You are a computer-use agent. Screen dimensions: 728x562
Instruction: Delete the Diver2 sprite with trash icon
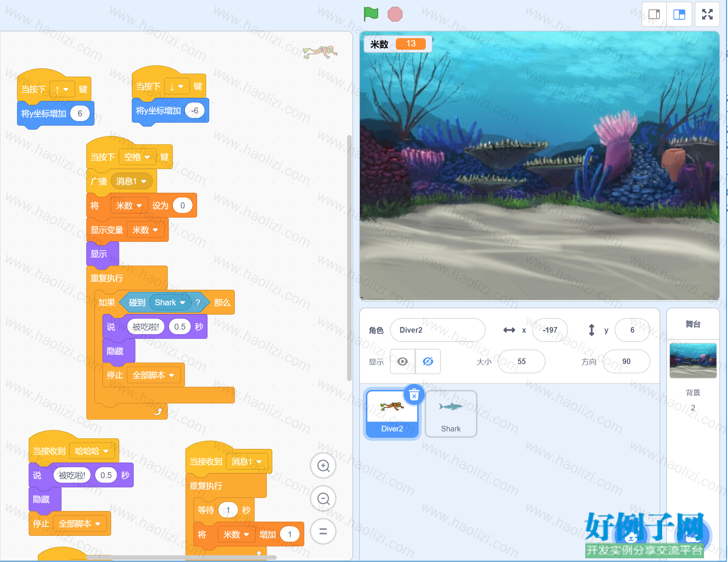point(414,395)
